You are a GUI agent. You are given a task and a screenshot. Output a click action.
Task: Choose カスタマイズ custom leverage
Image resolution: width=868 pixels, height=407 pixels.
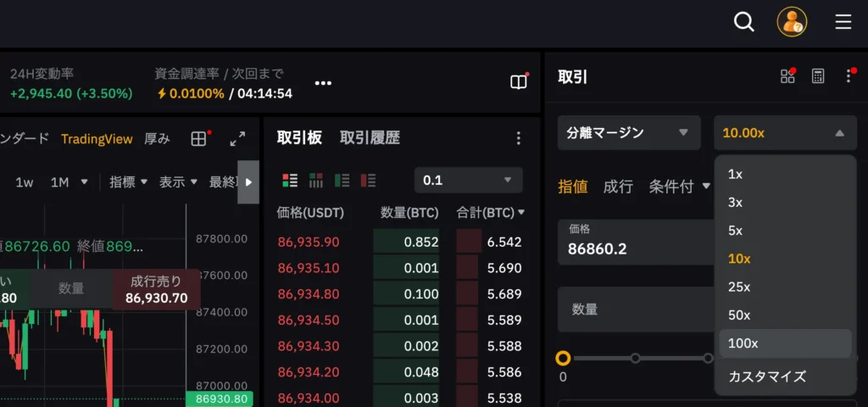pyautogui.click(x=785, y=376)
